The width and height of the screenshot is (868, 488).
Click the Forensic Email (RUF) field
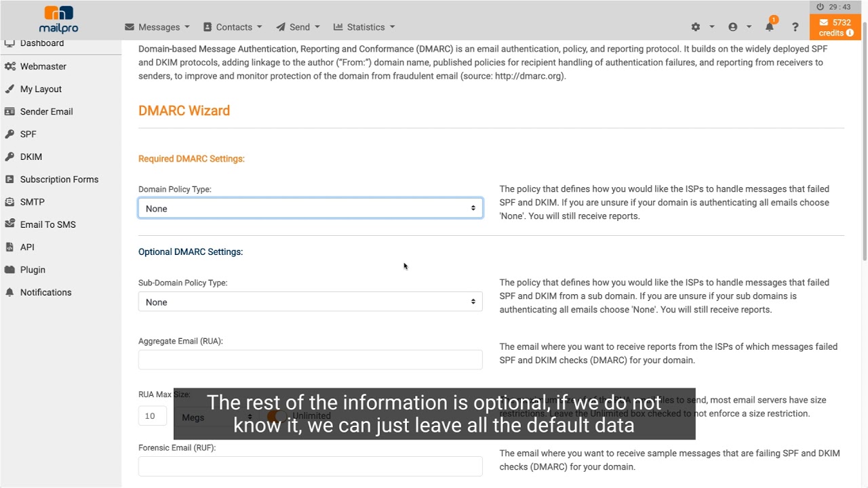(310, 466)
